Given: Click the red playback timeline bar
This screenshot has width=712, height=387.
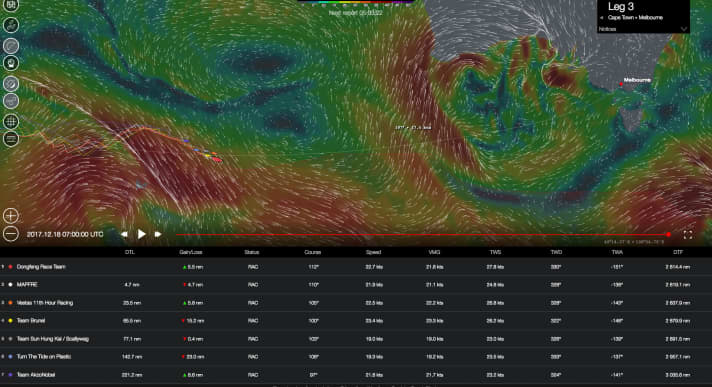Looking at the screenshot, I should (422, 235).
